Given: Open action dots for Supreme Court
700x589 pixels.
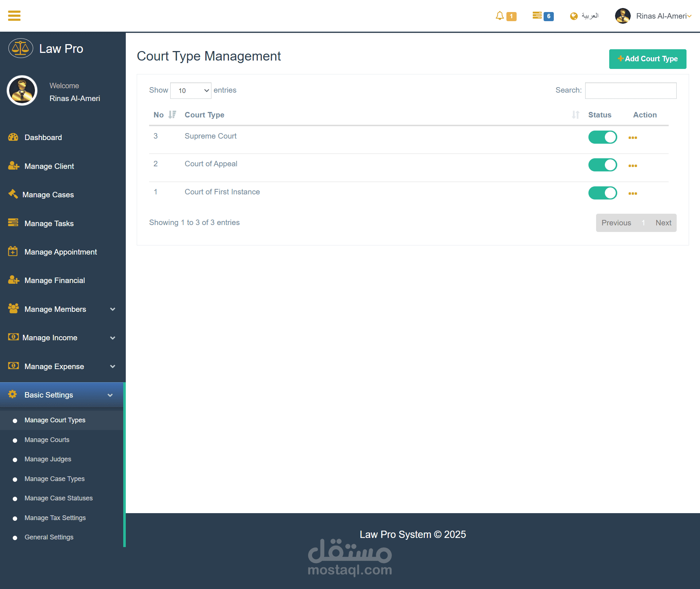Looking at the screenshot, I should point(633,137).
